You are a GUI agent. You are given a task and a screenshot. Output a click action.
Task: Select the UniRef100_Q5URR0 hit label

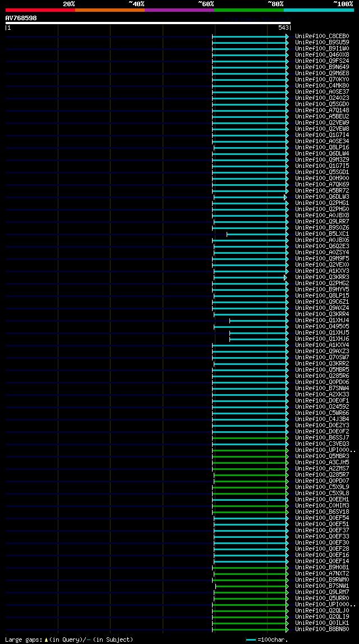tap(322, 598)
